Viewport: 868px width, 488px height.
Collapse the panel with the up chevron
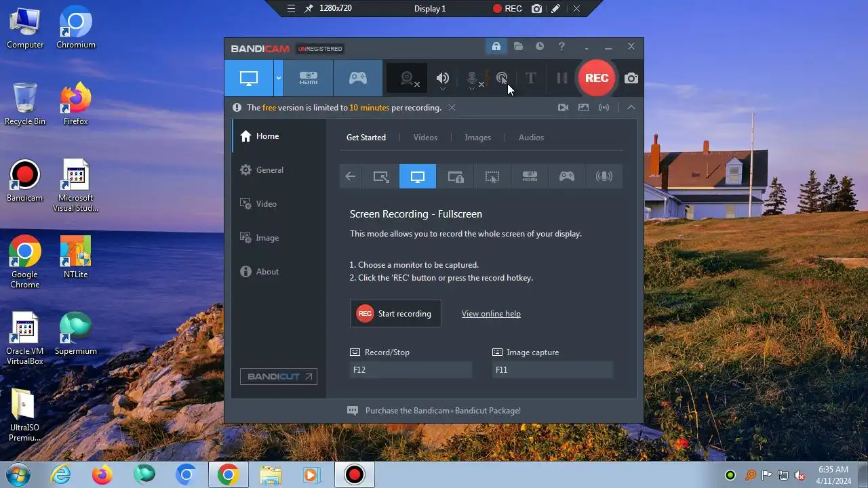click(x=631, y=108)
